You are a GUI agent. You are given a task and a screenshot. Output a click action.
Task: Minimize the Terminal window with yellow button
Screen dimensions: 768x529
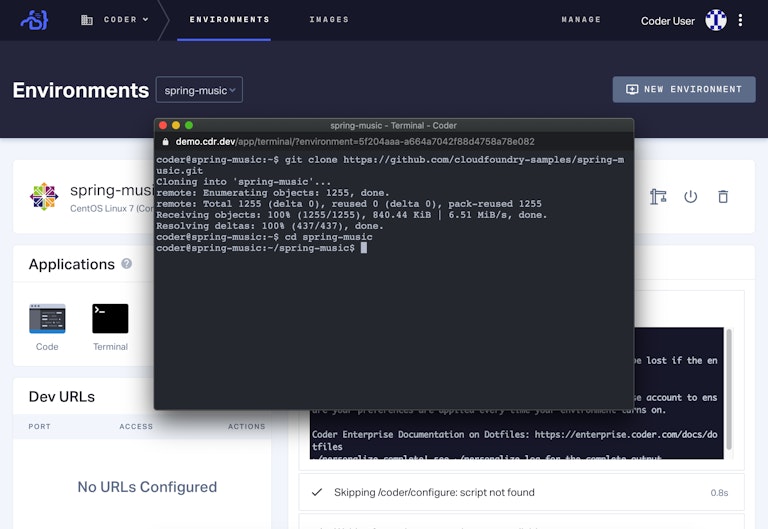coord(176,125)
